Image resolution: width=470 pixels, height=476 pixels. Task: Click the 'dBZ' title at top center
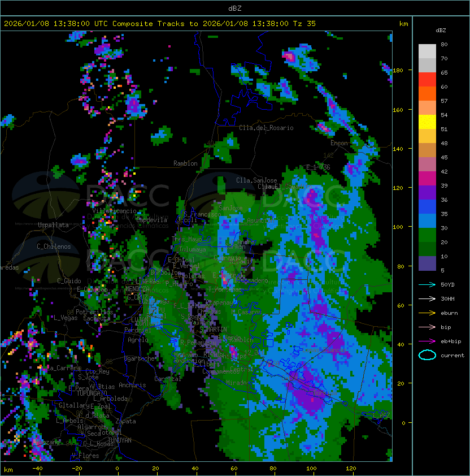pos(235,8)
